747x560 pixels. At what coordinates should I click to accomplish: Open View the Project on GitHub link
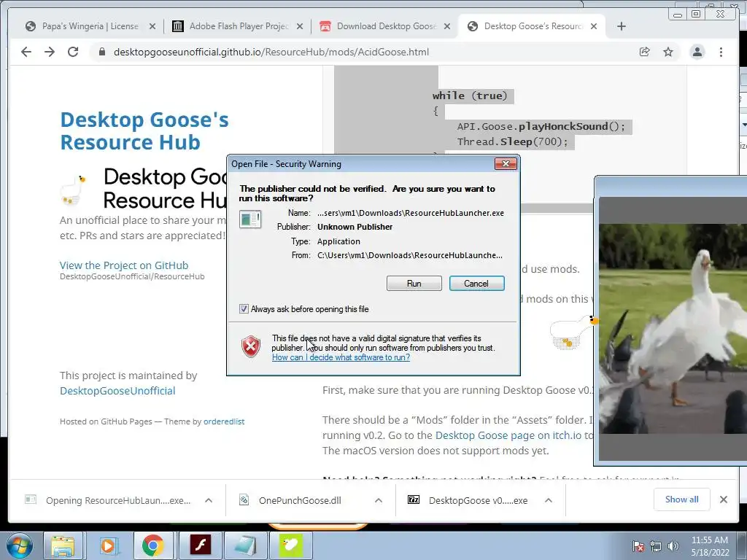(124, 265)
